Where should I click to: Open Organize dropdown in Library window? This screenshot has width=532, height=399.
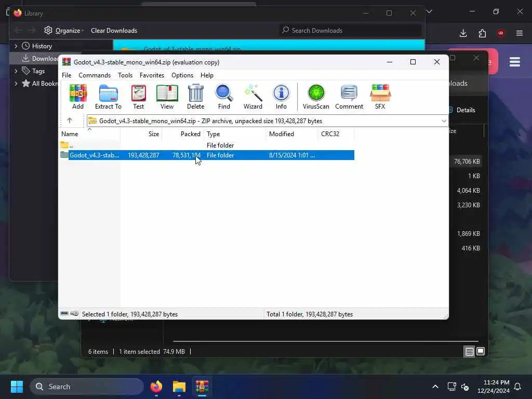64,31
